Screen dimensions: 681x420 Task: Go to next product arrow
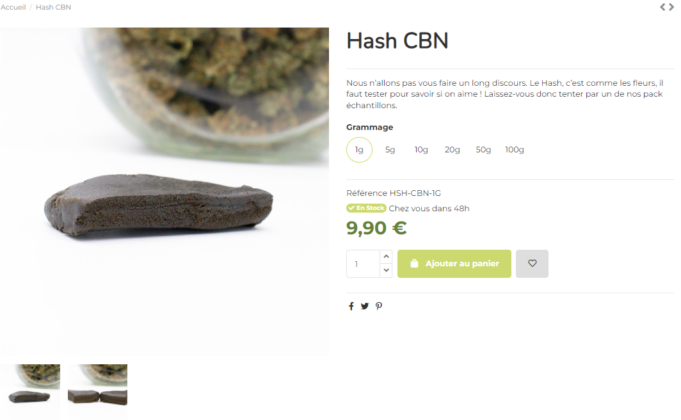[671, 7]
